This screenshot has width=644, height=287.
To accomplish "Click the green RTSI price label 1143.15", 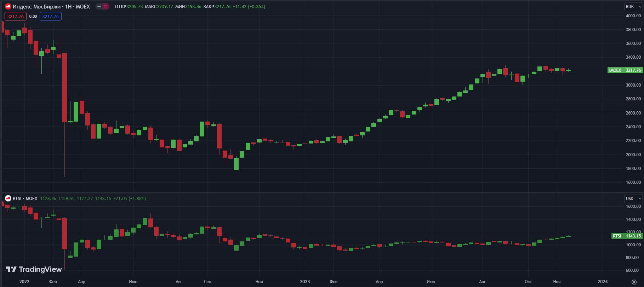I will coord(627,236).
